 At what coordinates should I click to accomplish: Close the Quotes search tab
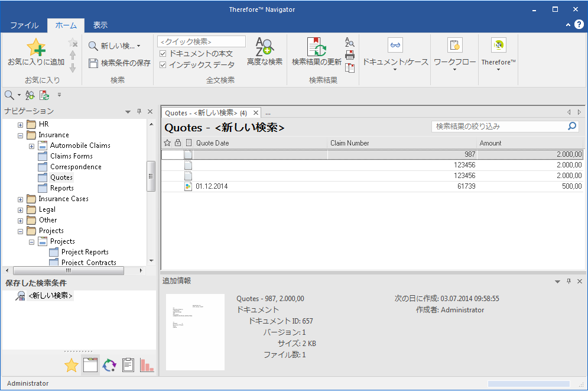[x=256, y=112]
